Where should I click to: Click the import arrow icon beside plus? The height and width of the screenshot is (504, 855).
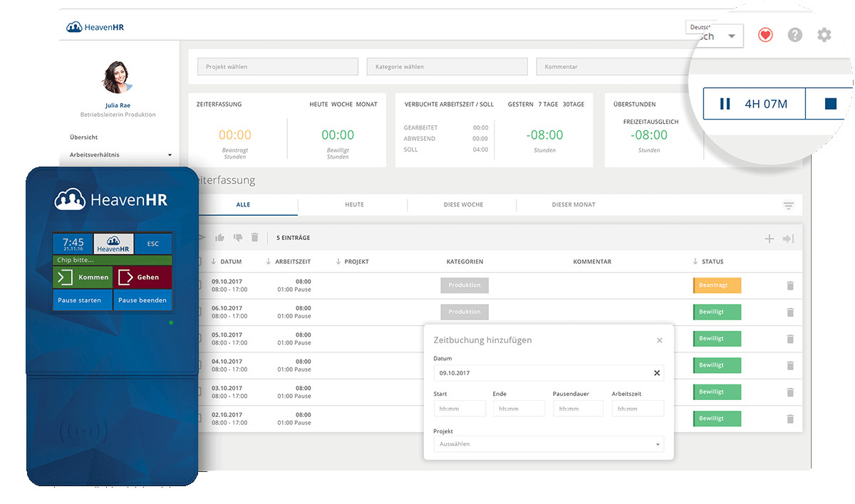pos(788,238)
